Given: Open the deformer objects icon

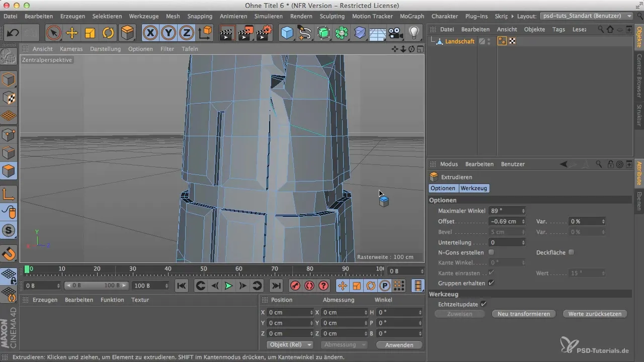Looking at the screenshot, I should point(360,33).
